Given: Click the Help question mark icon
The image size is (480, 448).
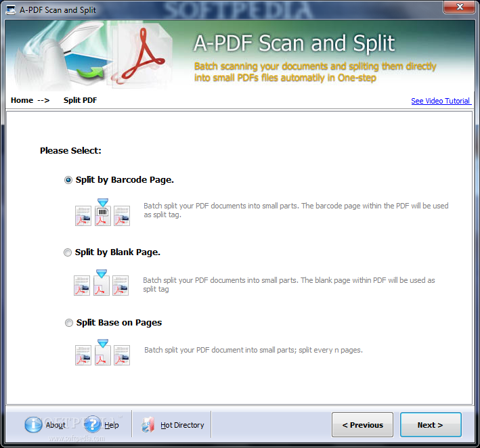Looking at the screenshot, I should tap(93, 424).
